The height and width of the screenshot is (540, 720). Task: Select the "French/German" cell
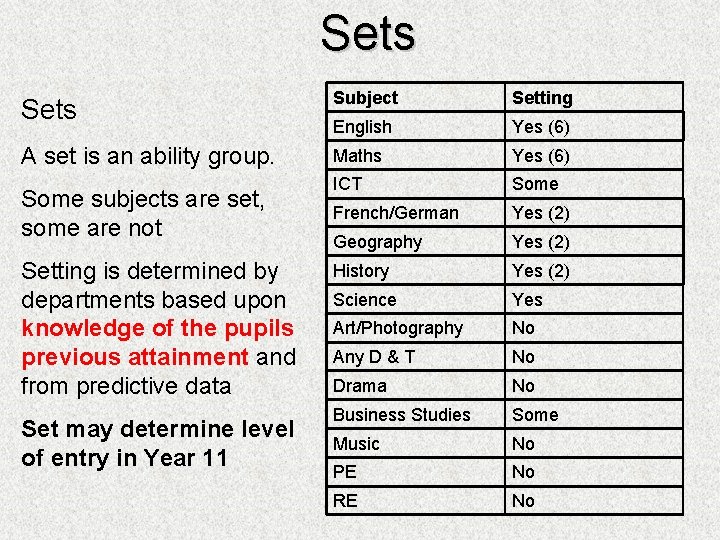[395, 213]
